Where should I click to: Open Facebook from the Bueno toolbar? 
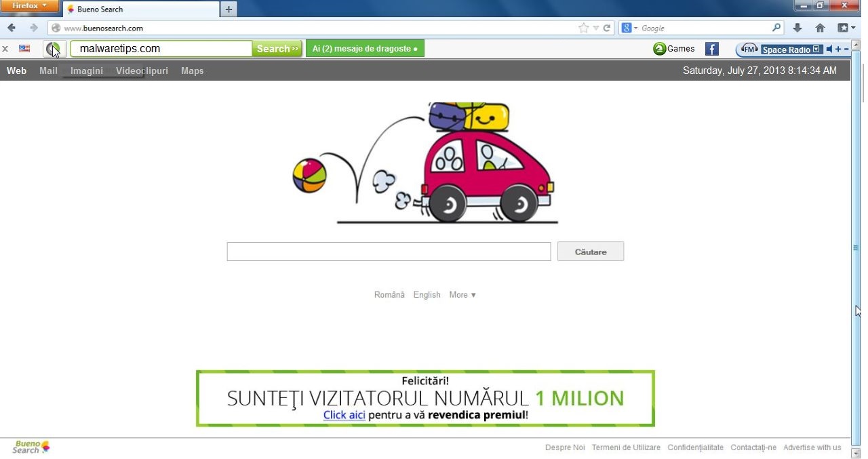click(711, 49)
